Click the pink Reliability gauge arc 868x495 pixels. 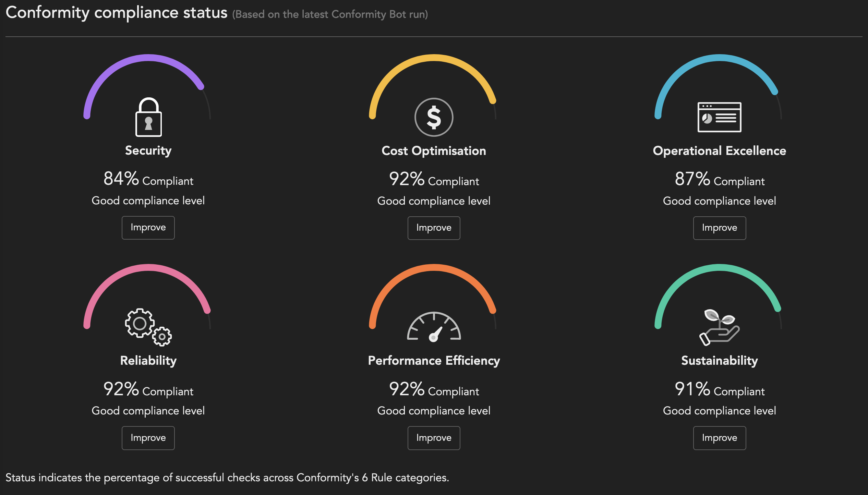tap(148, 268)
